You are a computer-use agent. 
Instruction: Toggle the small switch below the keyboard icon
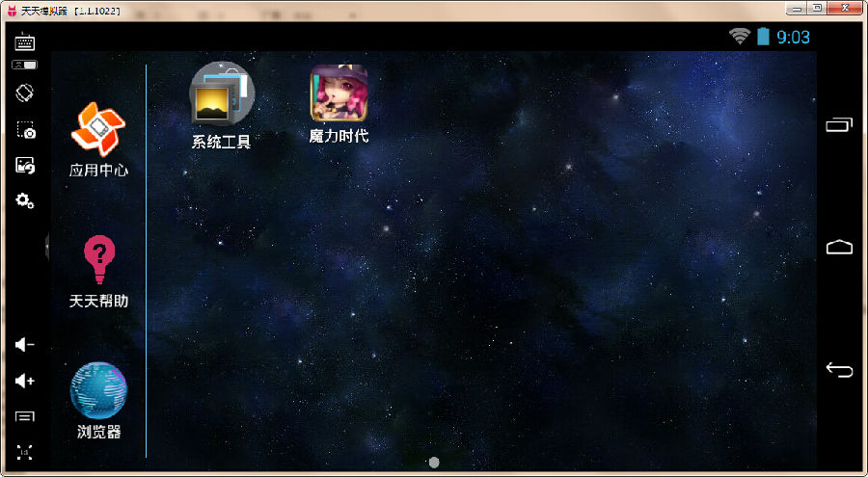pos(24,65)
